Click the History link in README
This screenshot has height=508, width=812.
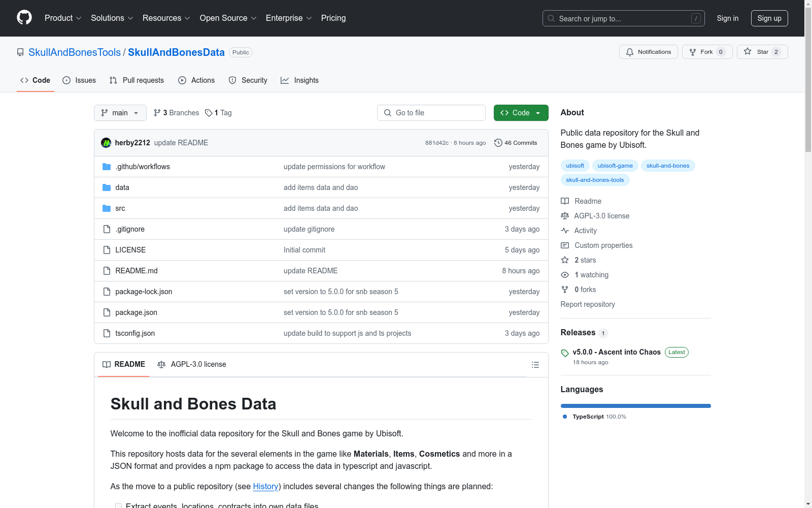tap(265, 486)
